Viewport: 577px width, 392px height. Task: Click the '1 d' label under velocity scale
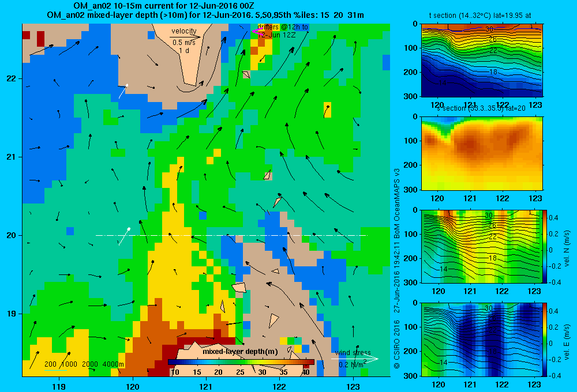[x=184, y=50]
